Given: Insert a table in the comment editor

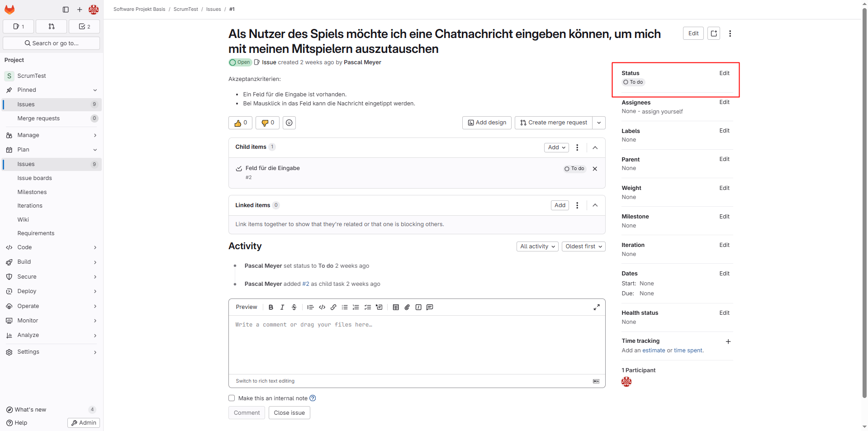Looking at the screenshot, I should [396, 308].
